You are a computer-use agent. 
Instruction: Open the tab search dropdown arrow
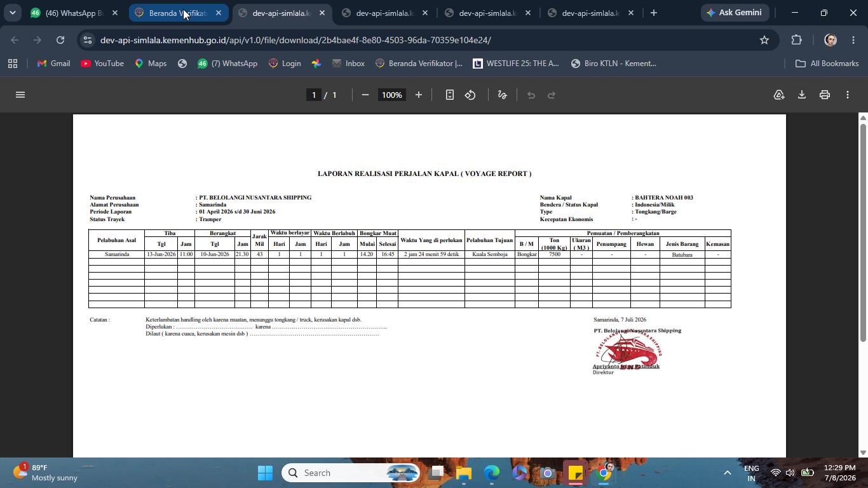[12, 13]
